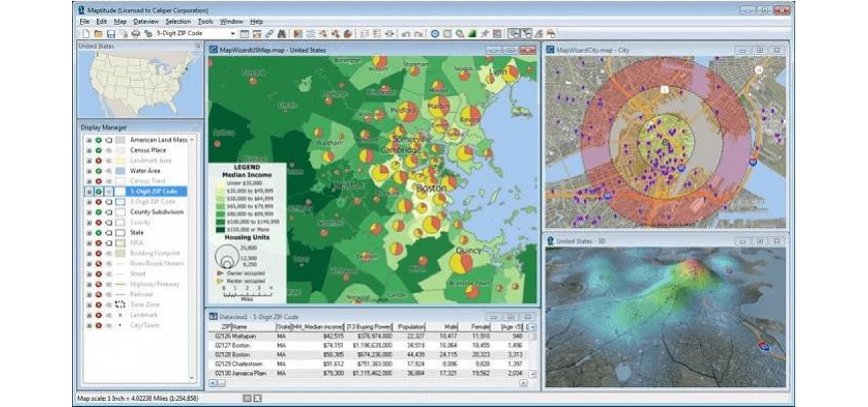The width and height of the screenshot is (868, 407).
Task: Show the Landmark Area layer
Action: 99,160
